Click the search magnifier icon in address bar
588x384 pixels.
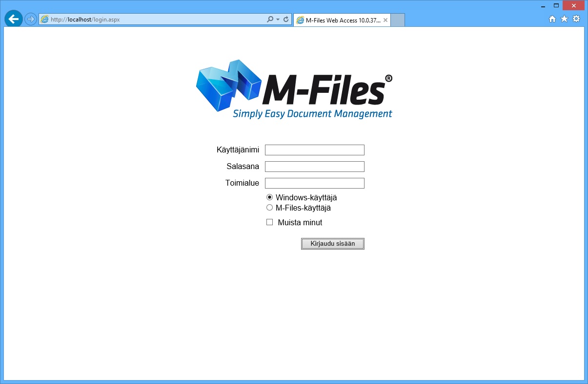click(x=270, y=20)
